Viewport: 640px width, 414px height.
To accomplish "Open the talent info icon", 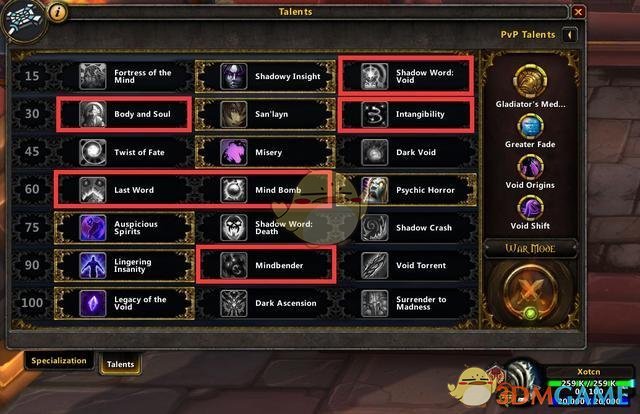I will (x=58, y=12).
